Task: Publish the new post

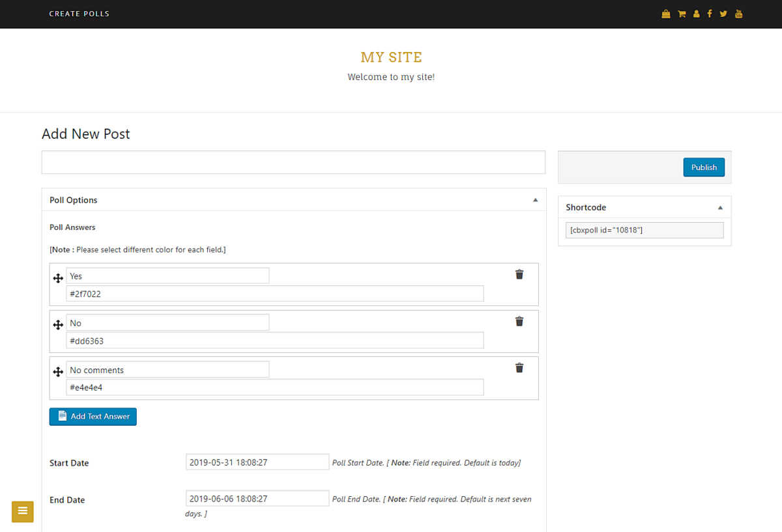Action: (704, 167)
